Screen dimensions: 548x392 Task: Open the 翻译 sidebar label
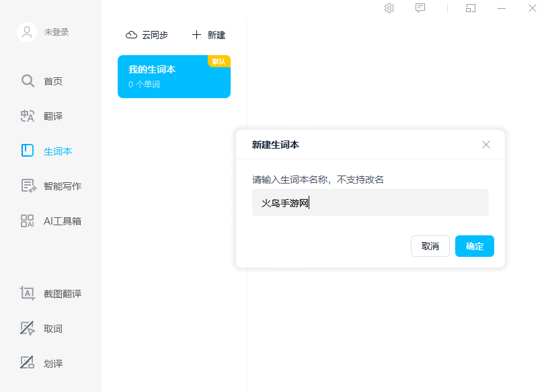click(x=53, y=116)
